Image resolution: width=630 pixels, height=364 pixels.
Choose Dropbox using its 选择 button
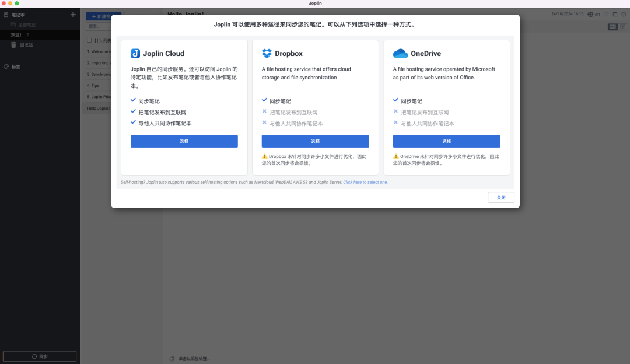coord(316,141)
